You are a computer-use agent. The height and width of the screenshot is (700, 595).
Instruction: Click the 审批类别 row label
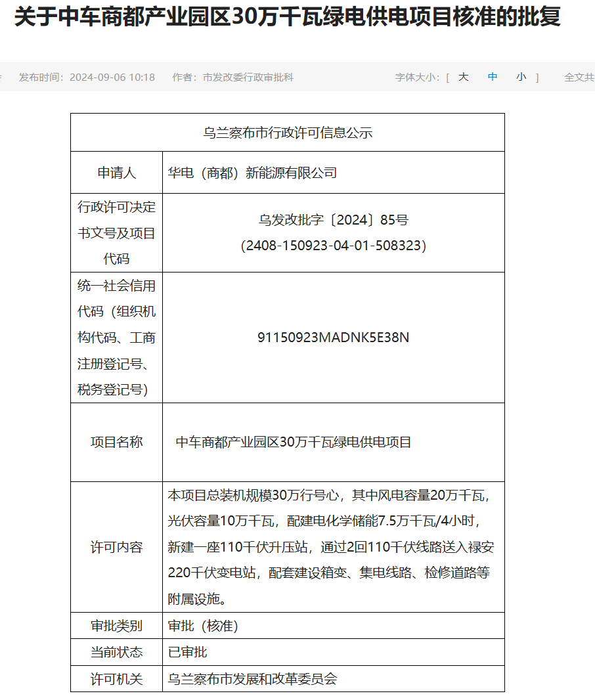116,626
